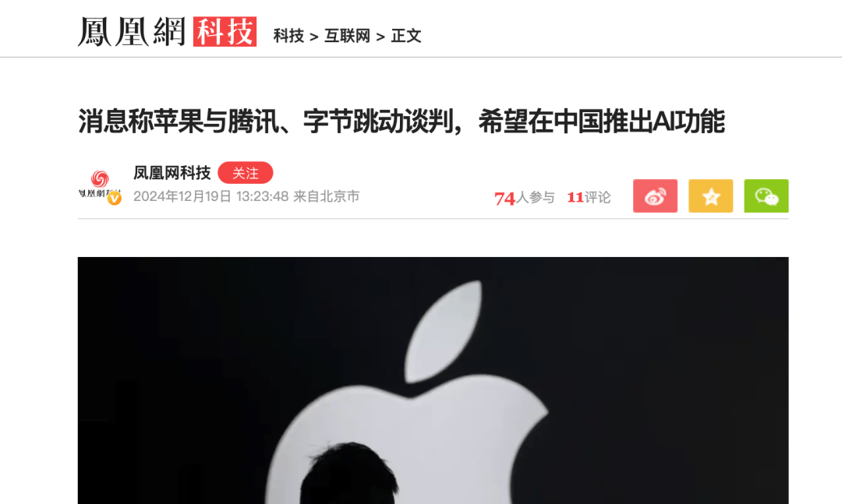Screen dimensions: 842x504
Task: Click the article headline about 苹果与腾讯
Action: (x=402, y=121)
